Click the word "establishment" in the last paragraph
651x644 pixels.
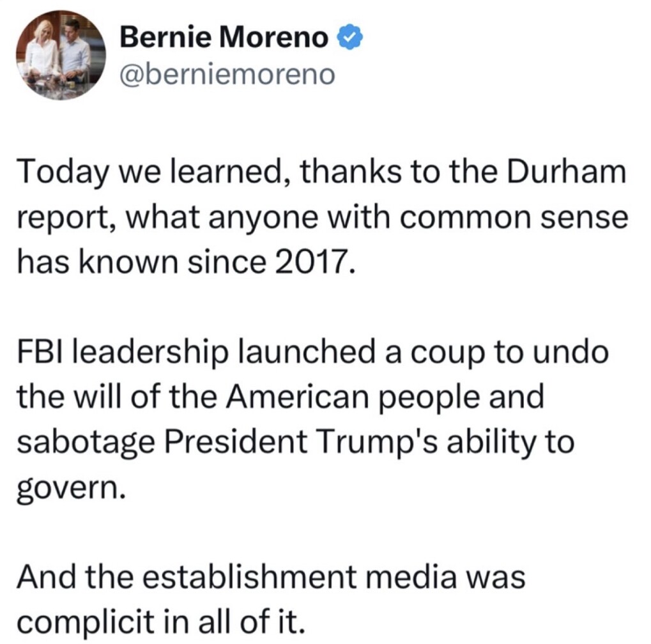pyautogui.click(x=250, y=577)
